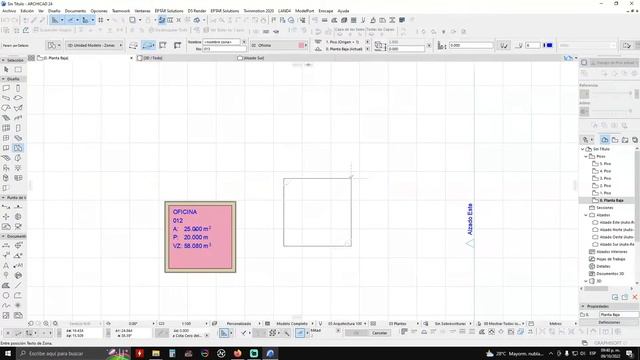Toggle the blue pen foreground fill swatch toggle
640x360 pixels.
coord(548,45)
